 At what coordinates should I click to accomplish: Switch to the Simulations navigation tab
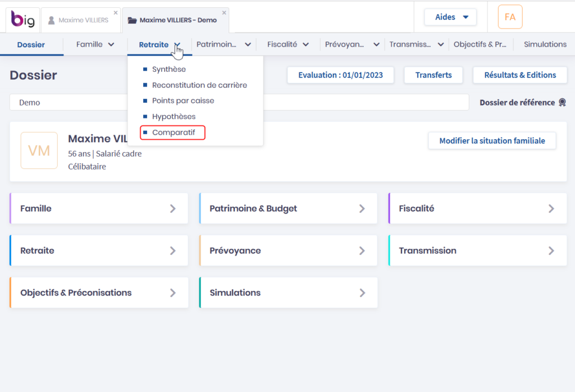(545, 44)
